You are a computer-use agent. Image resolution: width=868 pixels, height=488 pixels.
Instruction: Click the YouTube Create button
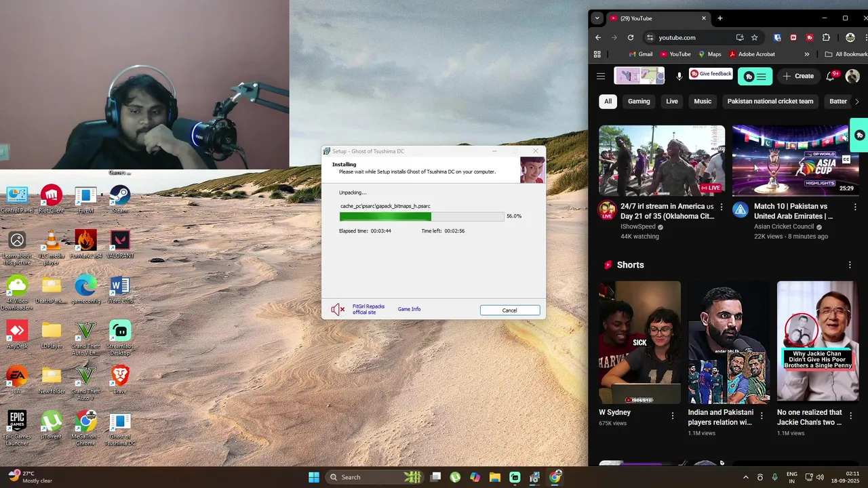pyautogui.click(x=798, y=76)
